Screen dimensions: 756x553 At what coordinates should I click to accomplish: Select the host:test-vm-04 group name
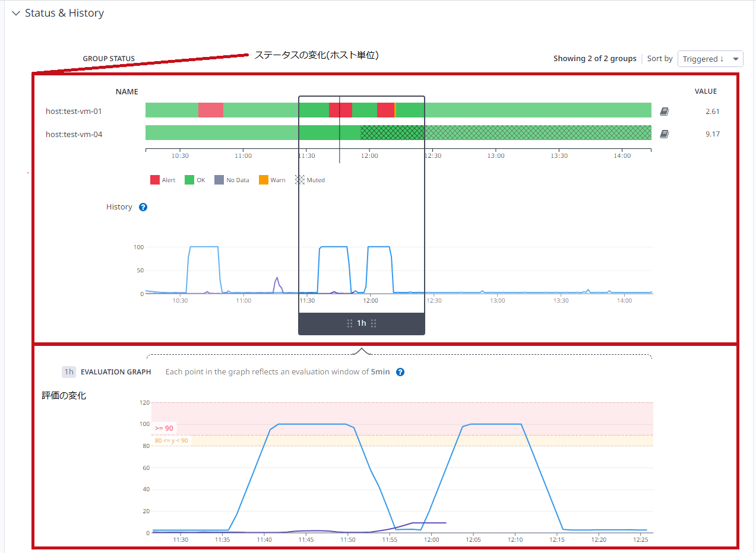click(x=74, y=134)
